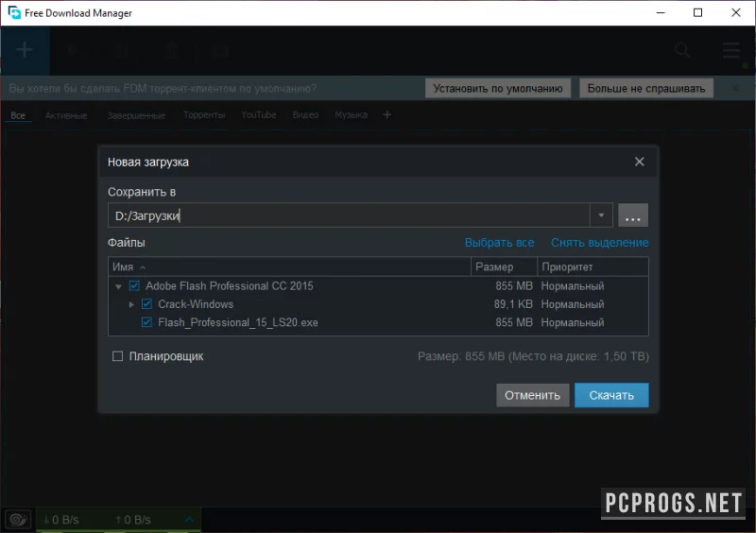Viewport: 756px width, 533px height.
Task: Open the search magnifier icon
Action: 682,50
